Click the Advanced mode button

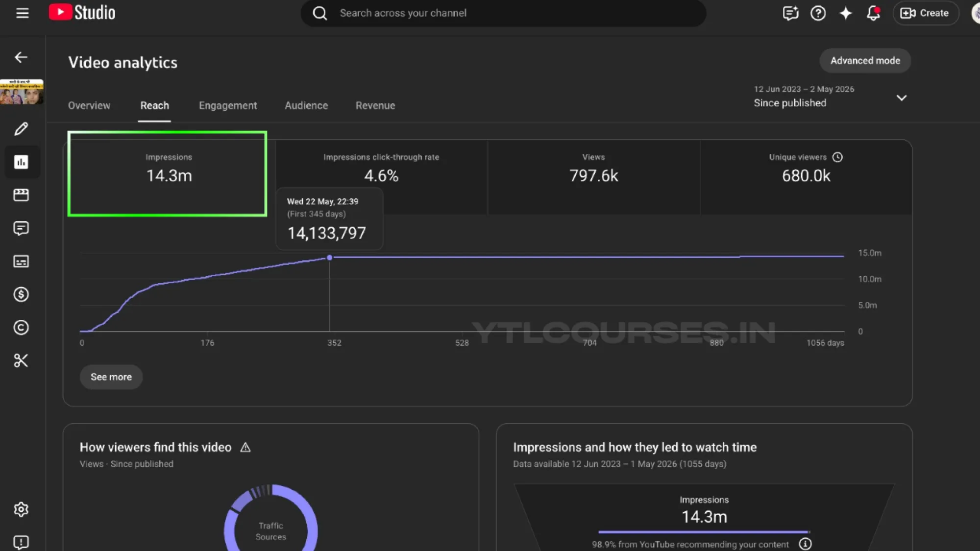[865, 61]
